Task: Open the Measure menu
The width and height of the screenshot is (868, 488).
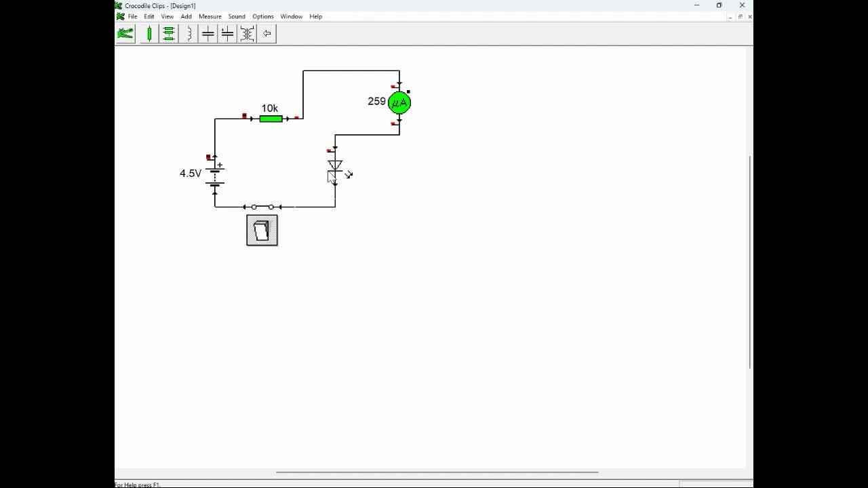Action: [210, 16]
